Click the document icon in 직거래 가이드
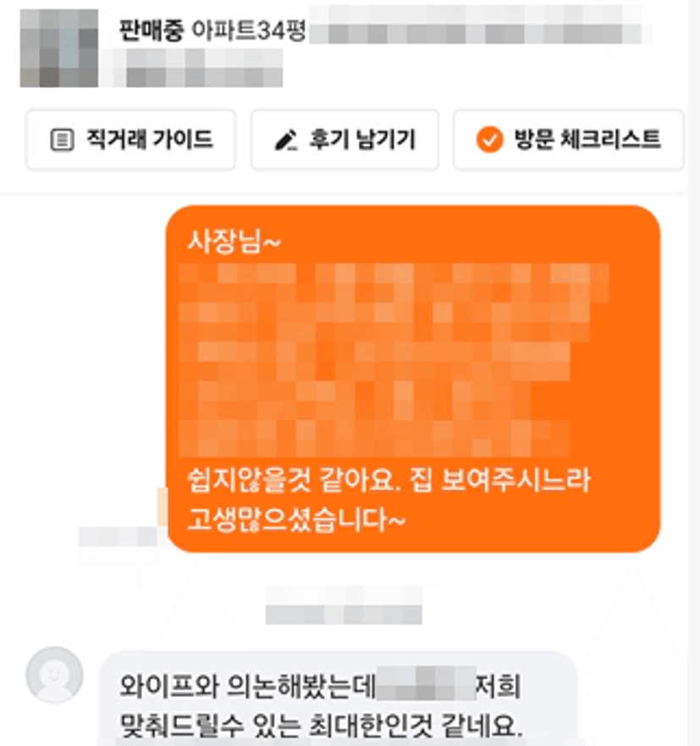The width and height of the screenshot is (700, 746). click(63, 140)
